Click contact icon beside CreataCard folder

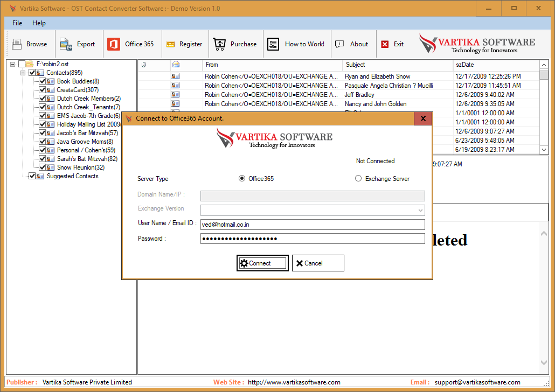pyautogui.click(x=50, y=90)
